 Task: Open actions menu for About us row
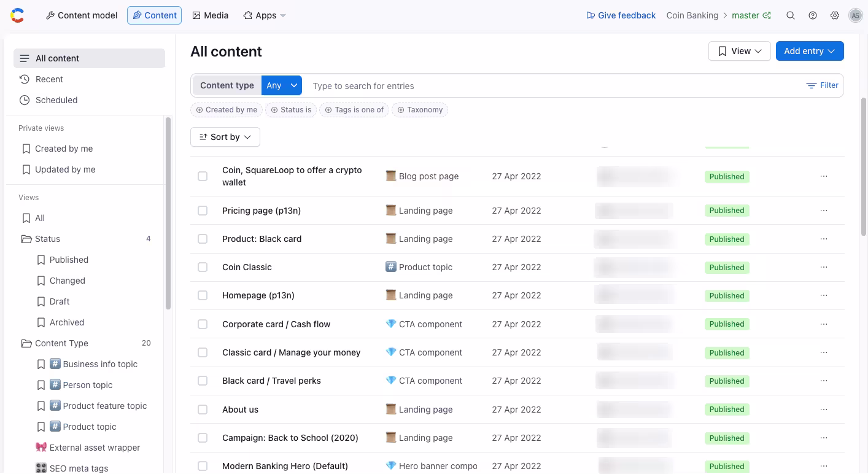pyautogui.click(x=824, y=410)
